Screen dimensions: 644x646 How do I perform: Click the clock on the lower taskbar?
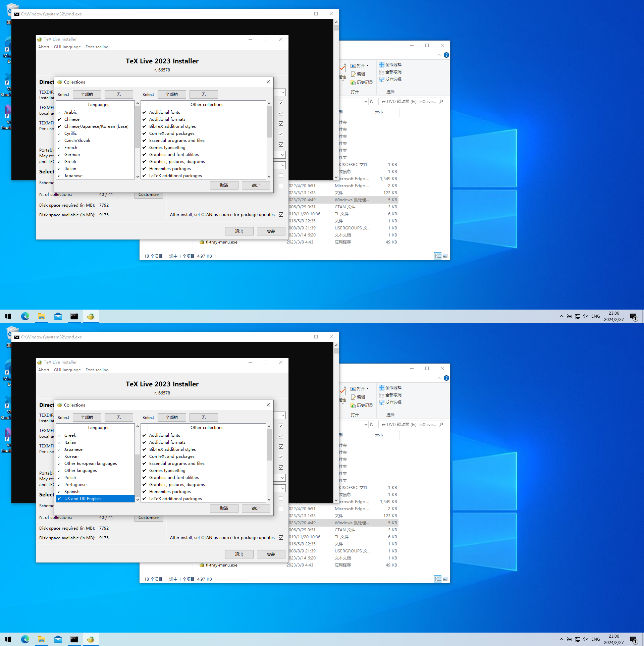(x=614, y=639)
